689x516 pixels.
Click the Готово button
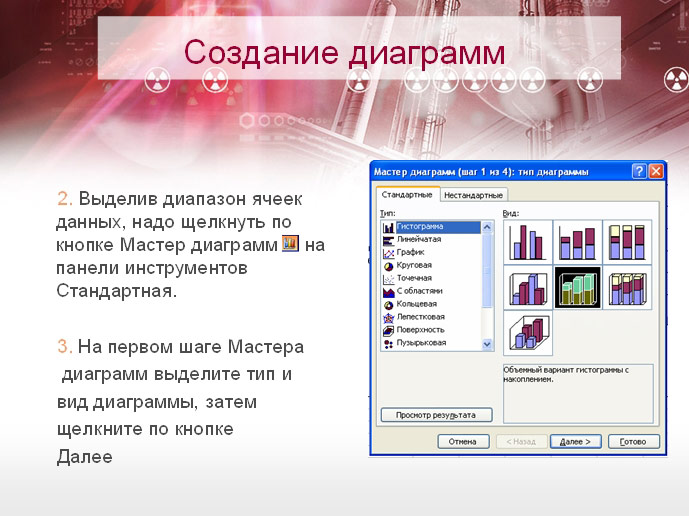coord(634,442)
